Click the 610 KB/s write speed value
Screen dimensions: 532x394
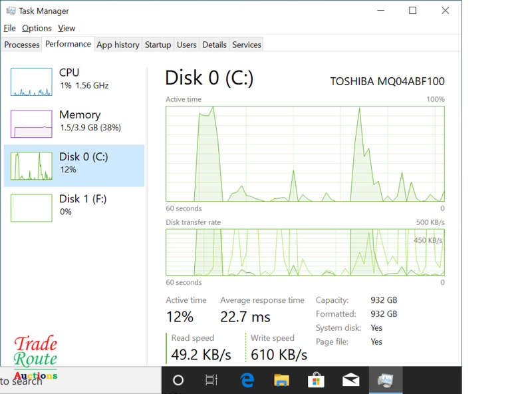point(279,355)
